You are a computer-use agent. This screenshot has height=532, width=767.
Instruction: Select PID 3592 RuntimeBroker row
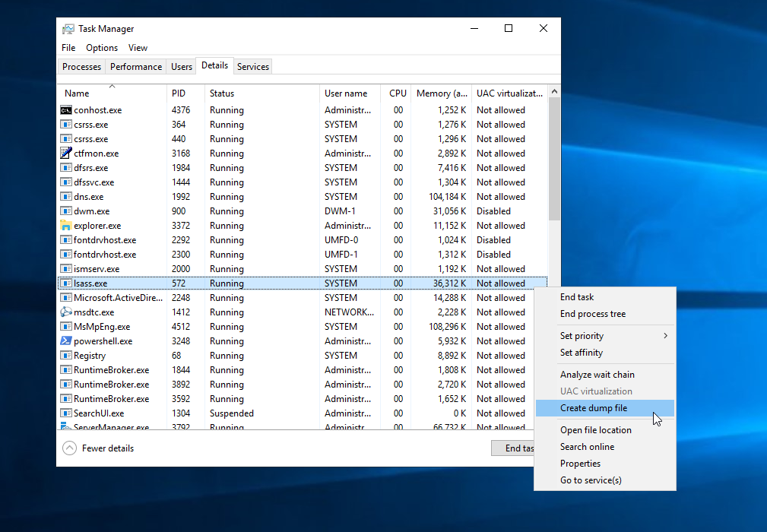(303, 399)
